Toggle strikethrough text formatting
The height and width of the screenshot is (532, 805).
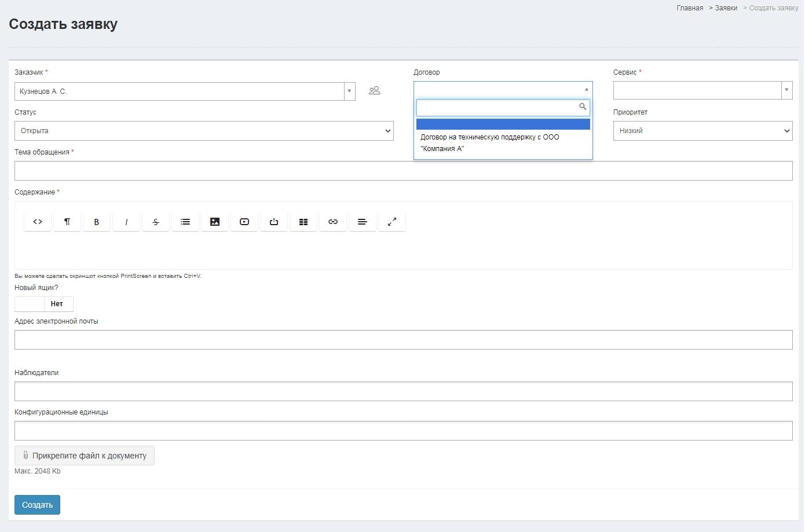click(x=156, y=222)
